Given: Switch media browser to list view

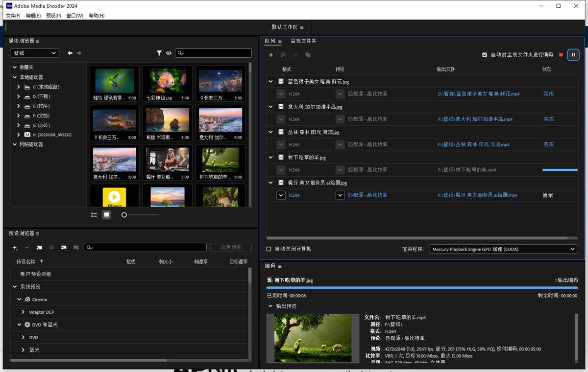Looking at the screenshot, I should pyautogui.click(x=94, y=215).
